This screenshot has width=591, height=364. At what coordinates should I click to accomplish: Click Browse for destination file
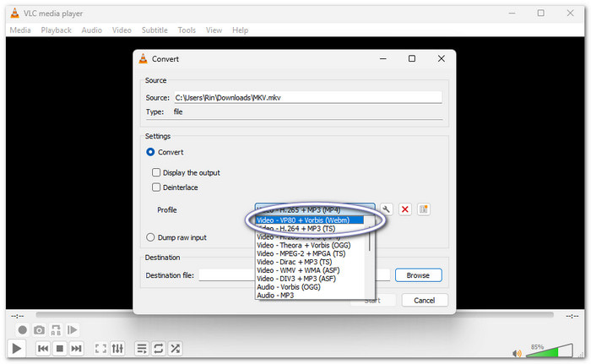pyautogui.click(x=419, y=275)
